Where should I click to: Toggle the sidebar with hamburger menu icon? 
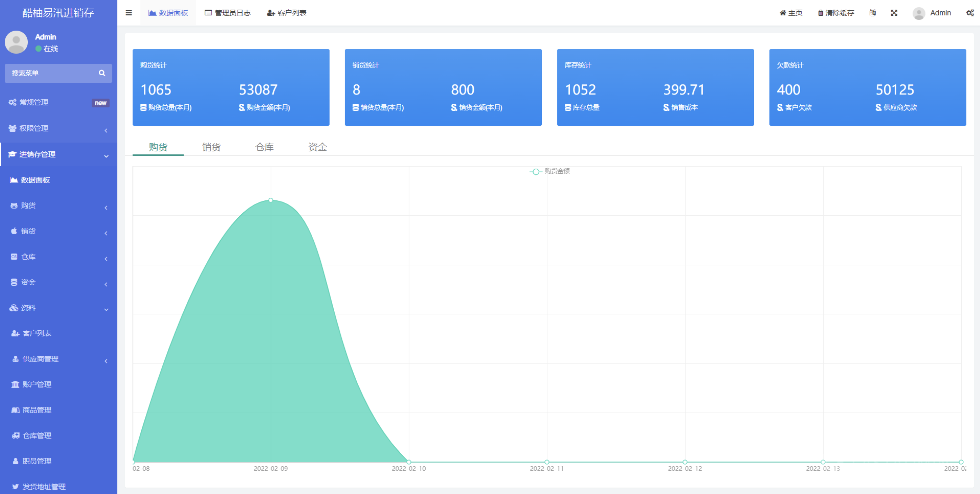[128, 13]
